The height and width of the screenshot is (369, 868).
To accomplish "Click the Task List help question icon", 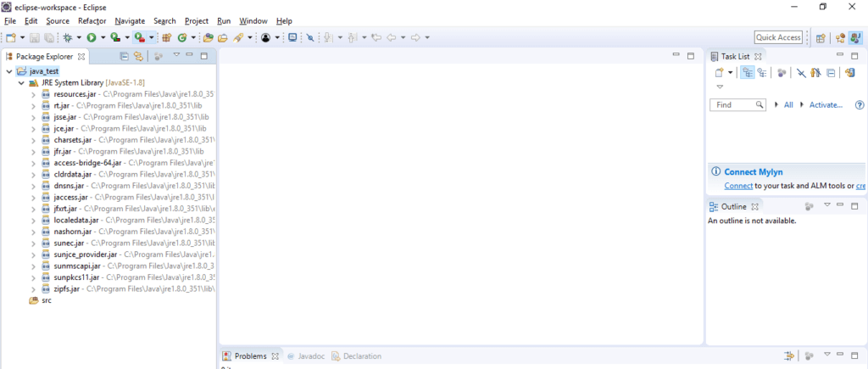I will 860,104.
